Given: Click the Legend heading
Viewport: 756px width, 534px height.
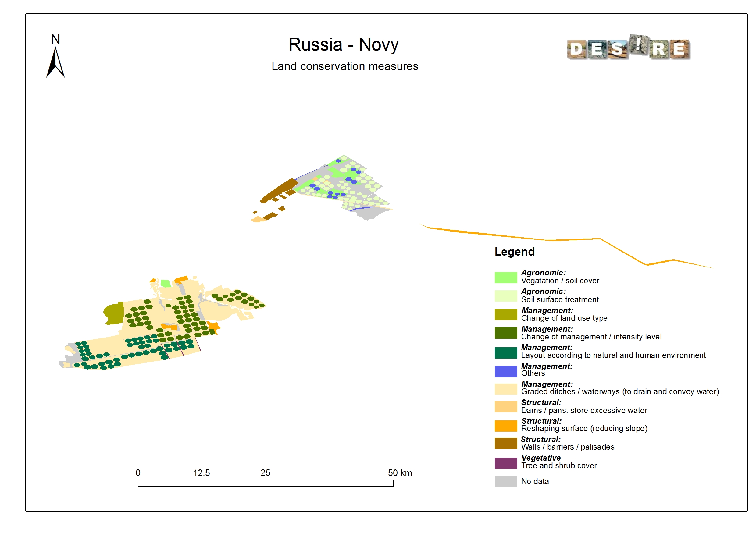Looking at the screenshot, I should click(514, 252).
